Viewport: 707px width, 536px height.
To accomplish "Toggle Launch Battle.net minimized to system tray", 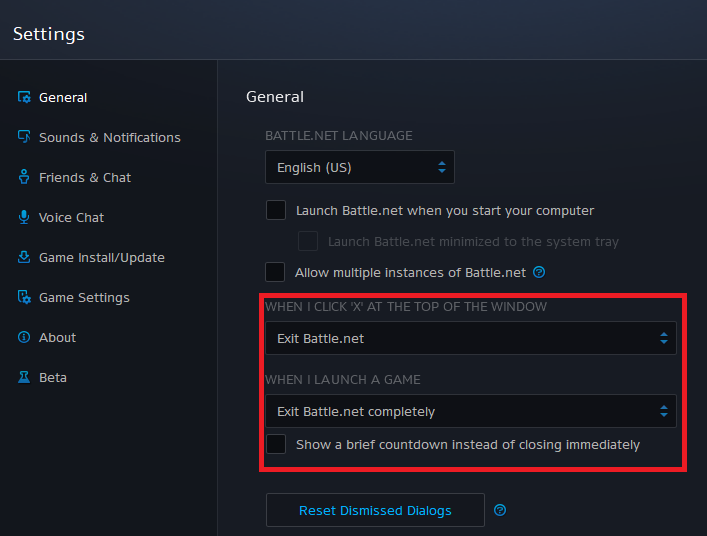I will click(308, 241).
